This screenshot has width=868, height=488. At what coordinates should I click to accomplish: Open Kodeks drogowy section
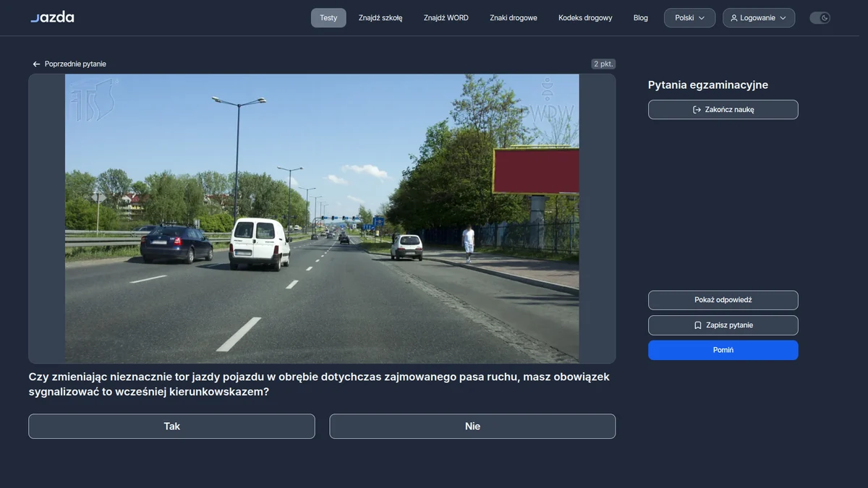(585, 18)
